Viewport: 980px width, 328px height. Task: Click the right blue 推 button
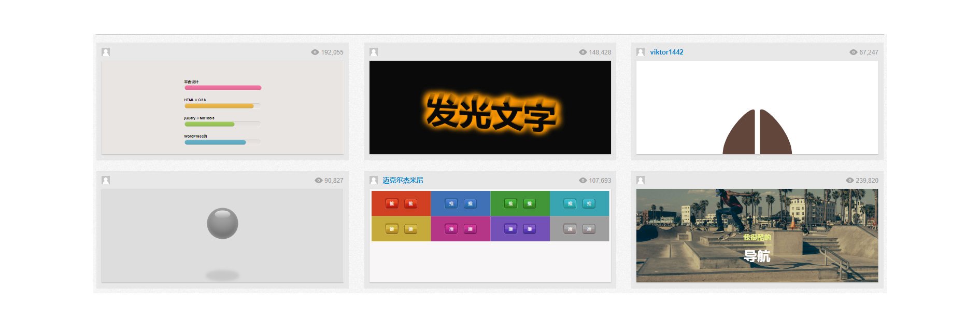470,203
